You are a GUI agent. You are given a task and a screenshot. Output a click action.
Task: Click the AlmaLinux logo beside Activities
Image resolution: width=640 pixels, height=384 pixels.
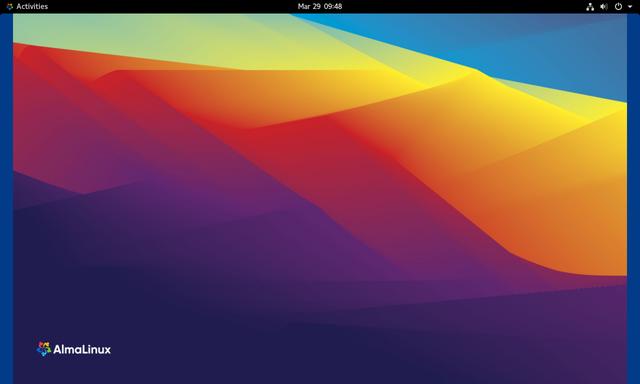(10, 7)
